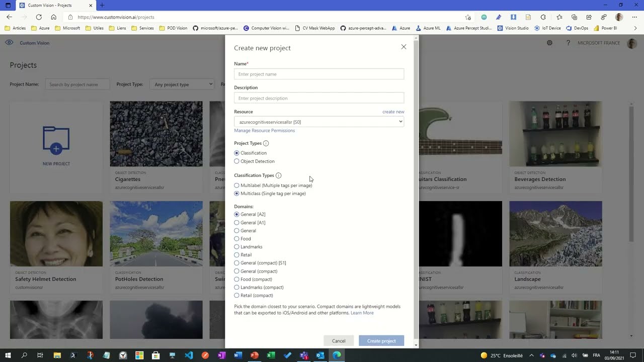Viewport: 644px width, 362px height.
Task: Open POD Vision bookmarks folder
Action: tap(173, 28)
